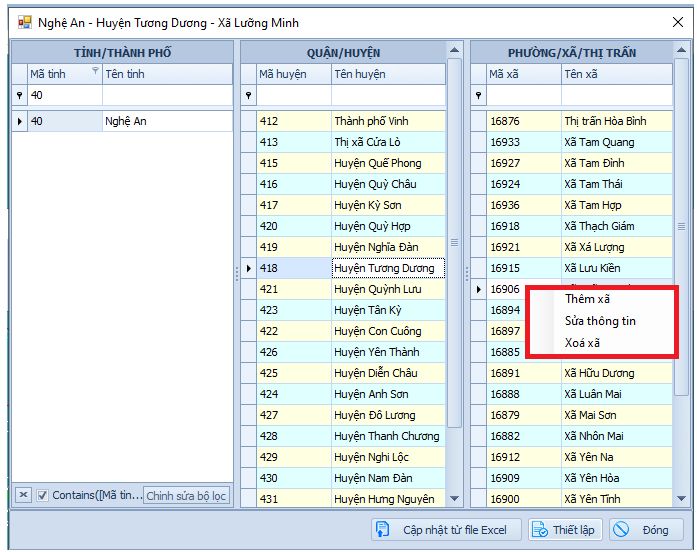Click the row indicator arrow beside 418

[248, 268]
